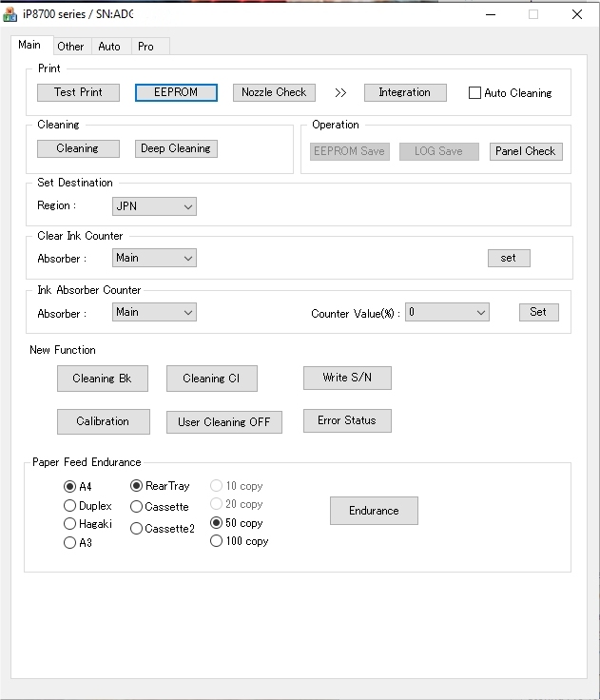Image resolution: width=600 pixels, height=700 pixels.
Task: Open Panel Check
Action: tap(526, 151)
